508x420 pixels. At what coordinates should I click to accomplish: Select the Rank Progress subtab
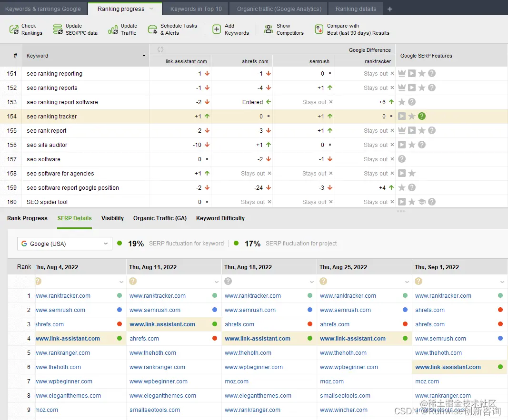(x=27, y=218)
